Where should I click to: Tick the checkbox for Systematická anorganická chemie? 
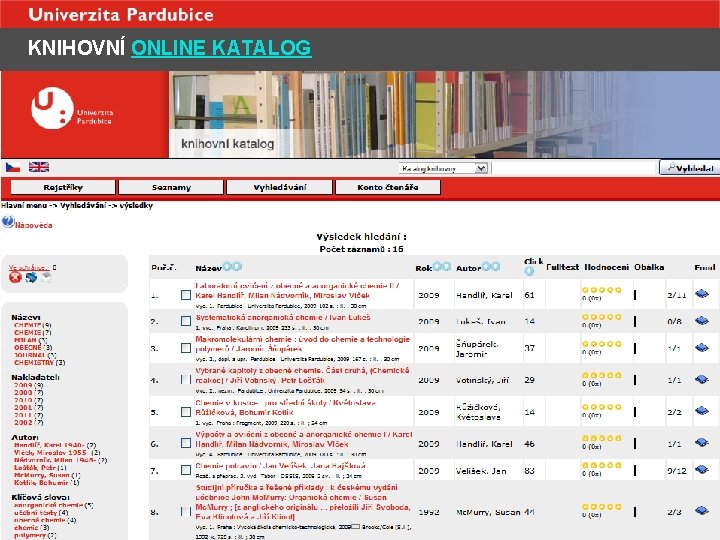186,321
